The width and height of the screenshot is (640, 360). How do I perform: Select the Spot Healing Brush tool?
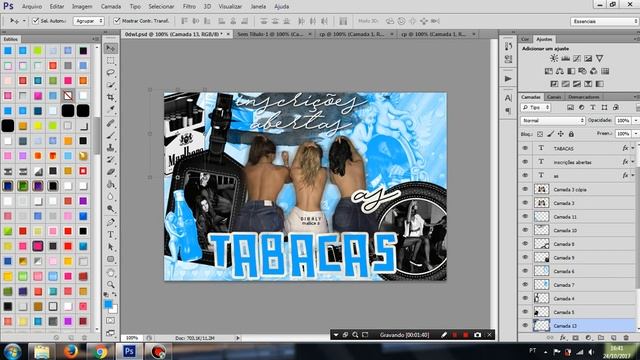[110, 123]
